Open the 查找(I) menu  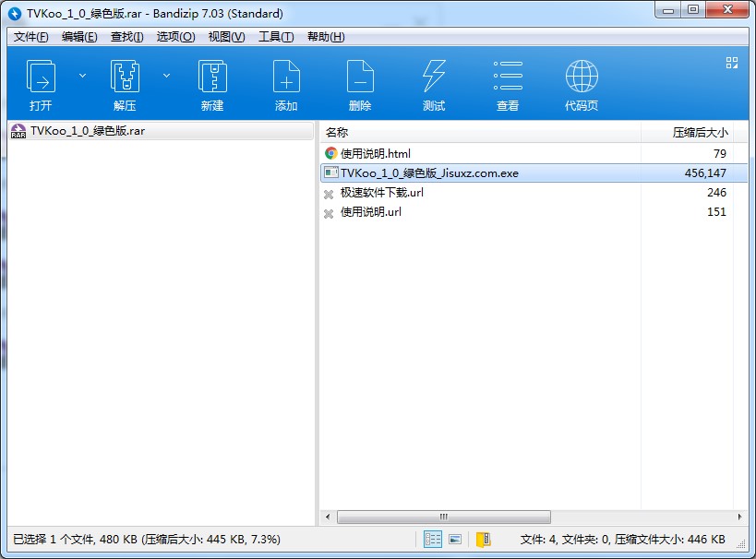(126, 37)
